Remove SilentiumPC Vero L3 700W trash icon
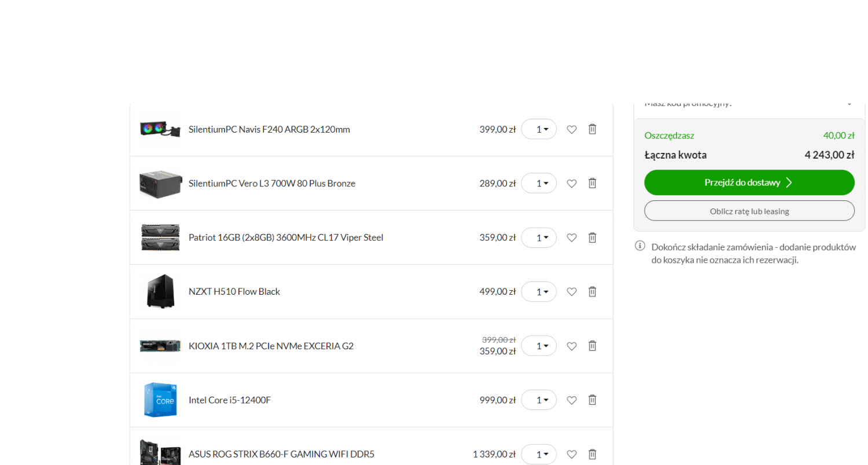Image resolution: width=868 pixels, height=465 pixels. [592, 183]
